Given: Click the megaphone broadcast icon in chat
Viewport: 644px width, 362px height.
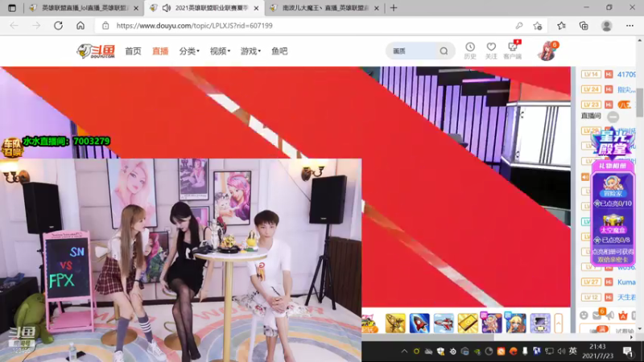Looking at the screenshot, I should pos(610,315).
